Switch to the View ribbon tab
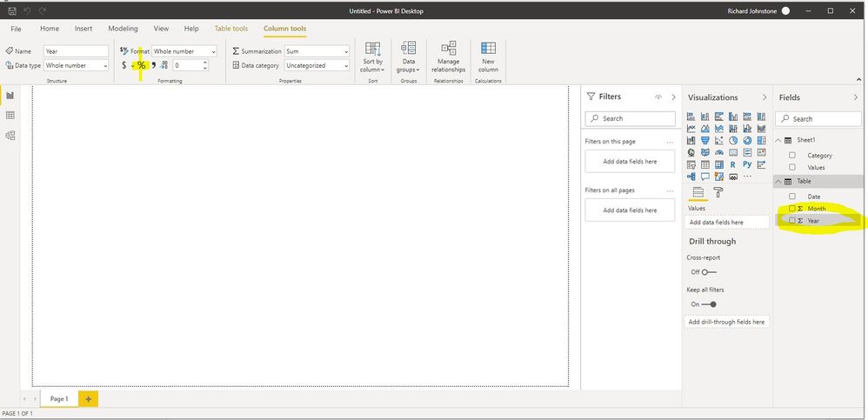 click(x=161, y=28)
